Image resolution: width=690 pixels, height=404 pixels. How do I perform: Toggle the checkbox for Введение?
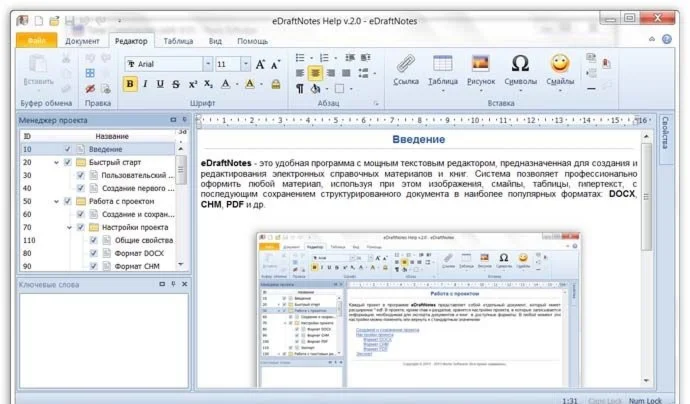(x=67, y=149)
